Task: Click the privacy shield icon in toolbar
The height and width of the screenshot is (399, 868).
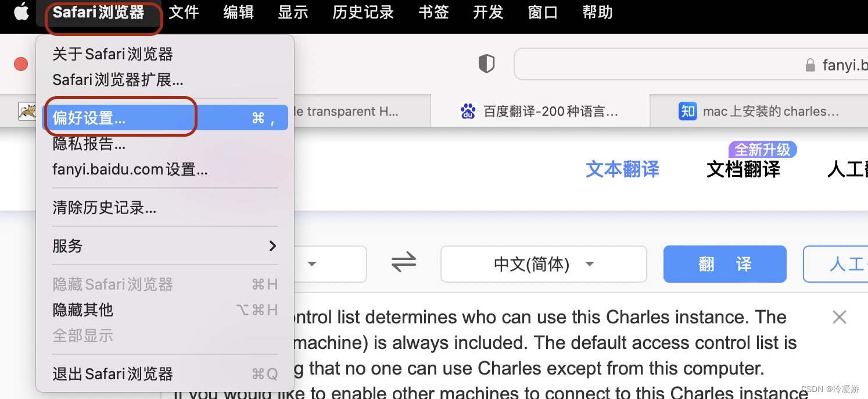Action: coord(486,64)
